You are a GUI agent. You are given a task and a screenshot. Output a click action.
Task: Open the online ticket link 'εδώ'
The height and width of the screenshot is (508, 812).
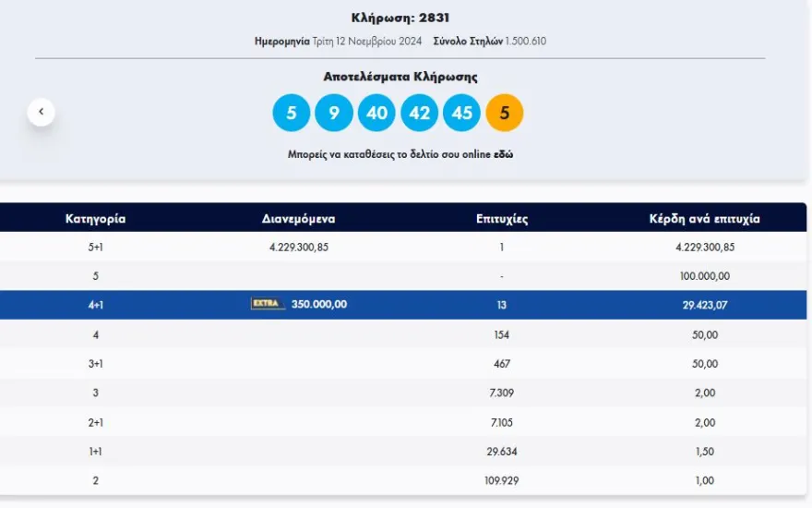coord(501,155)
